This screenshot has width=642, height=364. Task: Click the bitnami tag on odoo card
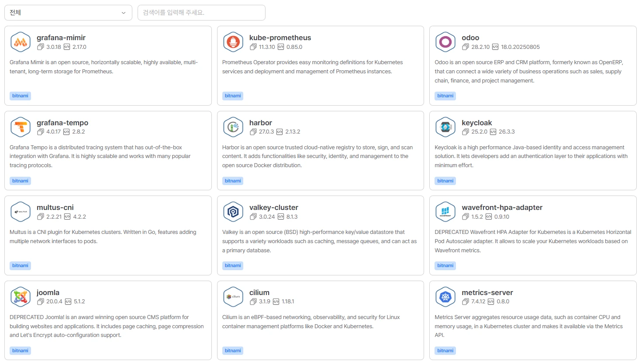click(445, 96)
